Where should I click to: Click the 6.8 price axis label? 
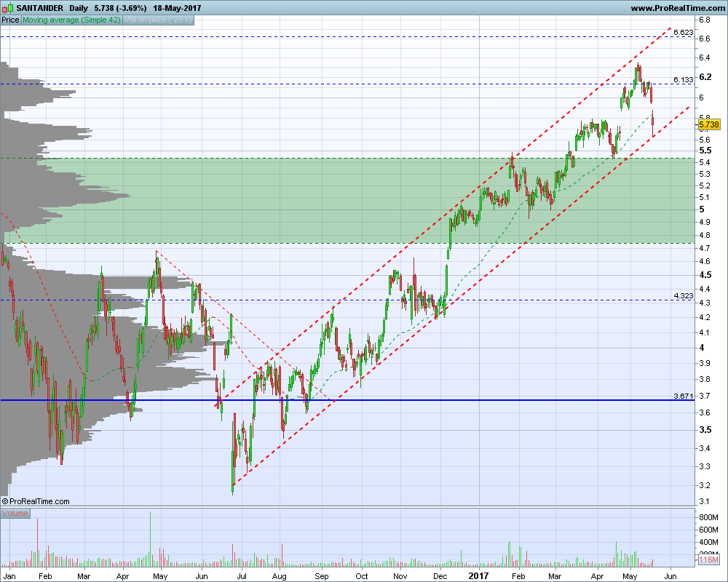[x=705, y=20]
